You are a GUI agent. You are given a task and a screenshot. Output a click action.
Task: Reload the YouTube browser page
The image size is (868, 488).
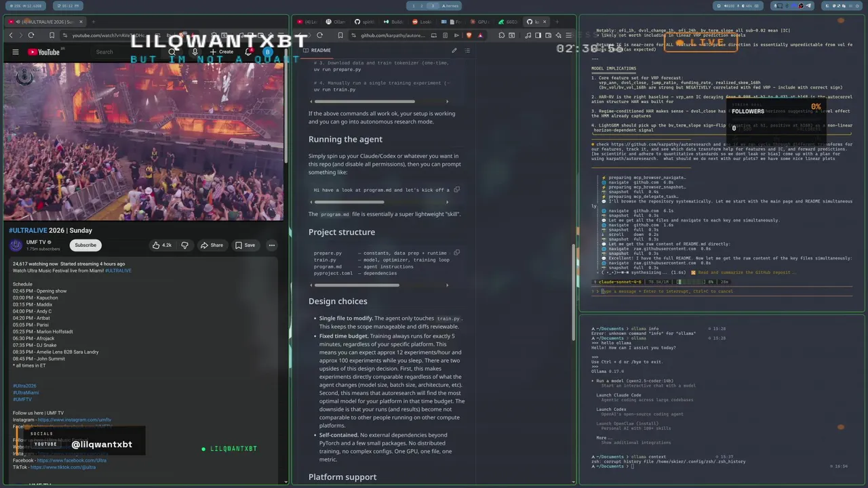click(x=31, y=35)
